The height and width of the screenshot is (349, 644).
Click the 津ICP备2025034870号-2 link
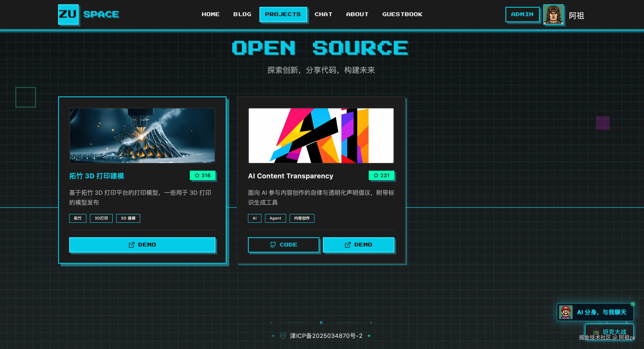pos(326,336)
